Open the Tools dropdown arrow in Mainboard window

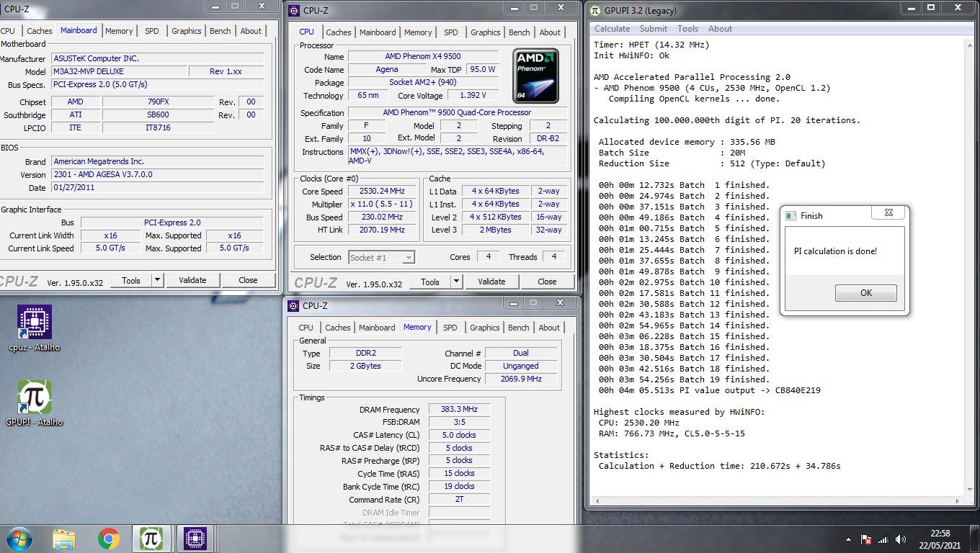click(x=158, y=280)
